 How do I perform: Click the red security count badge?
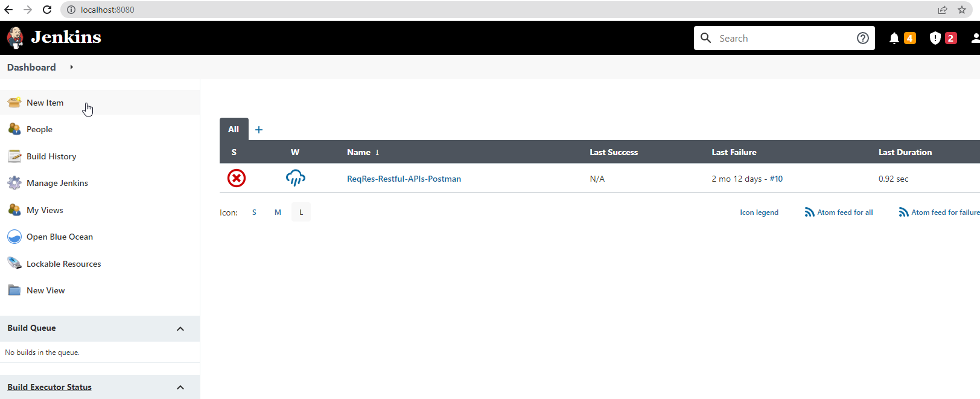(x=951, y=38)
